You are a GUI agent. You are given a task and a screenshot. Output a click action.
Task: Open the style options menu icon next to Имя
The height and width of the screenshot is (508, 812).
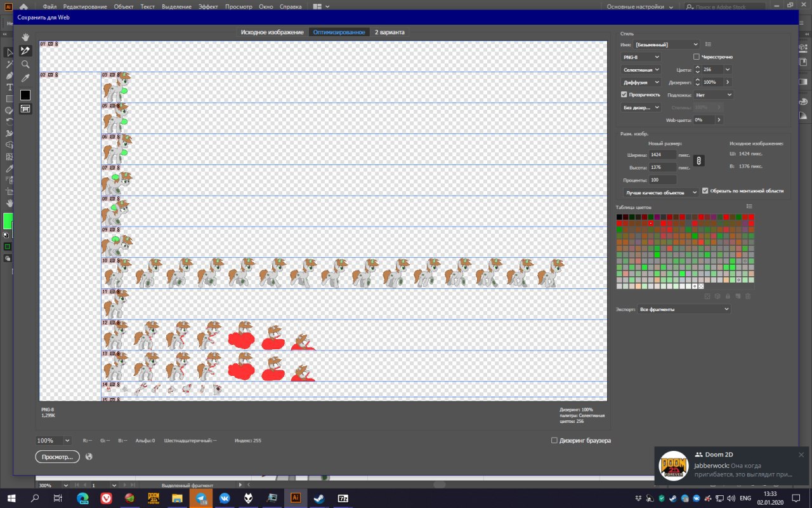708,44
